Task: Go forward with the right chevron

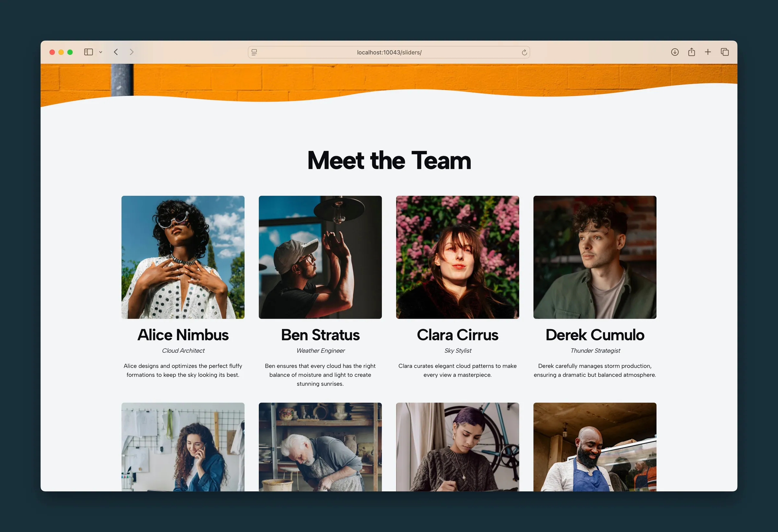Action: click(x=132, y=52)
